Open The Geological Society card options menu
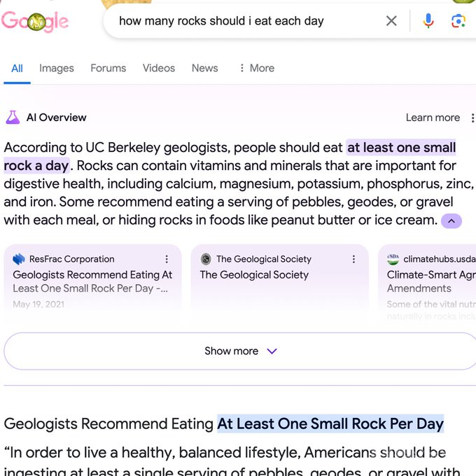 coord(353,259)
